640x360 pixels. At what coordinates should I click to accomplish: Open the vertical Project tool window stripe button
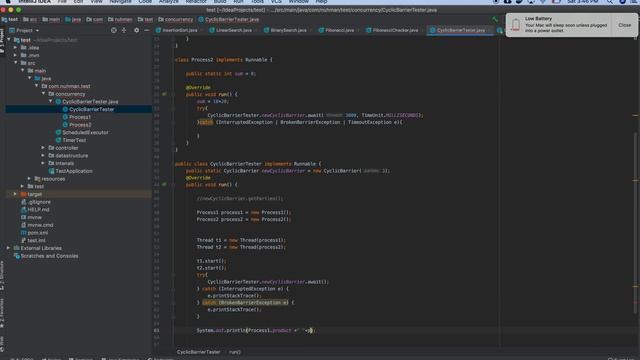coord(2,41)
